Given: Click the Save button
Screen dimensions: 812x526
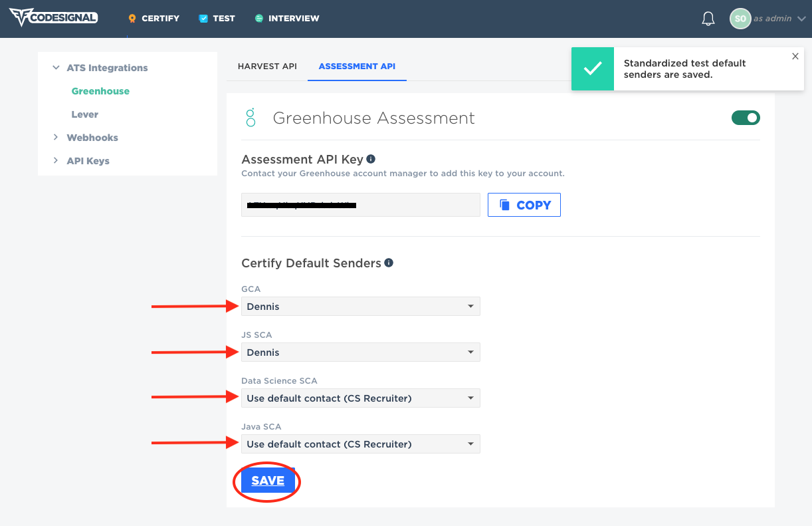Looking at the screenshot, I should 268,481.
